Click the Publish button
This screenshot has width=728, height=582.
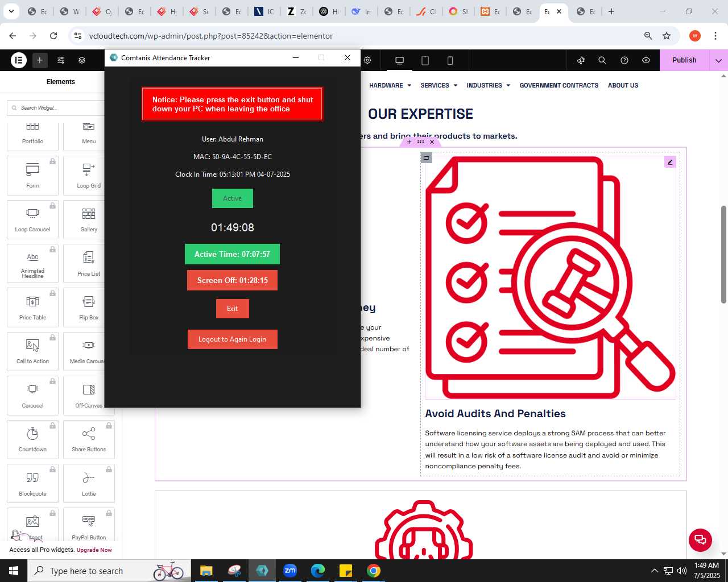tap(684, 60)
